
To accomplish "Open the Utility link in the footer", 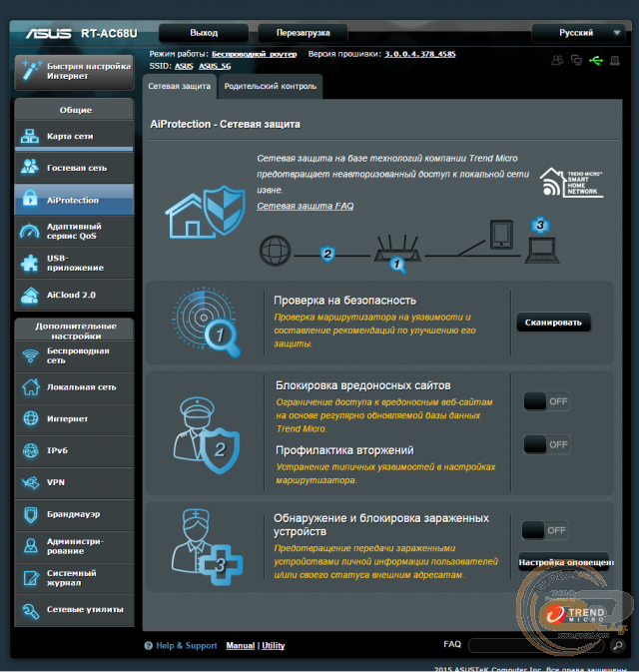I will pos(273,645).
